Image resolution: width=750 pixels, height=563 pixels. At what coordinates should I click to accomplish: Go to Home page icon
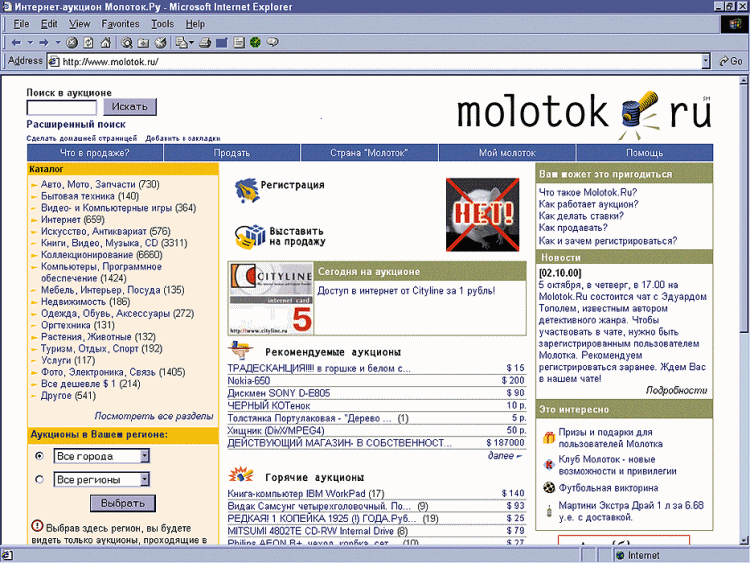(x=106, y=43)
